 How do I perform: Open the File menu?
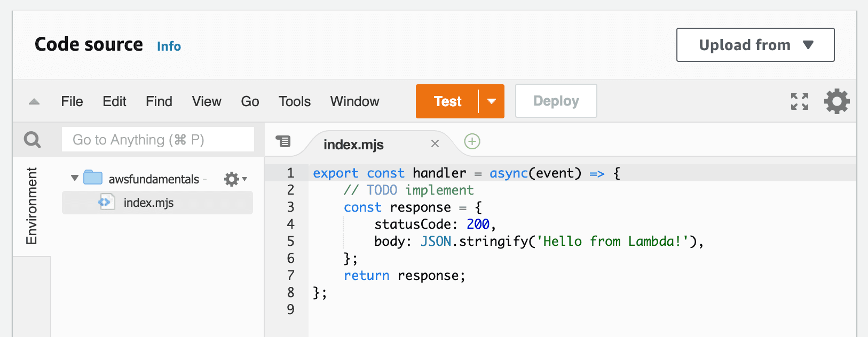pos(72,101)
